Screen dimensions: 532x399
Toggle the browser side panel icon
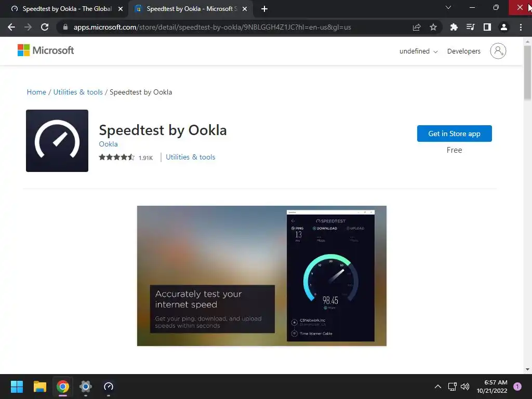click(487, 27)
